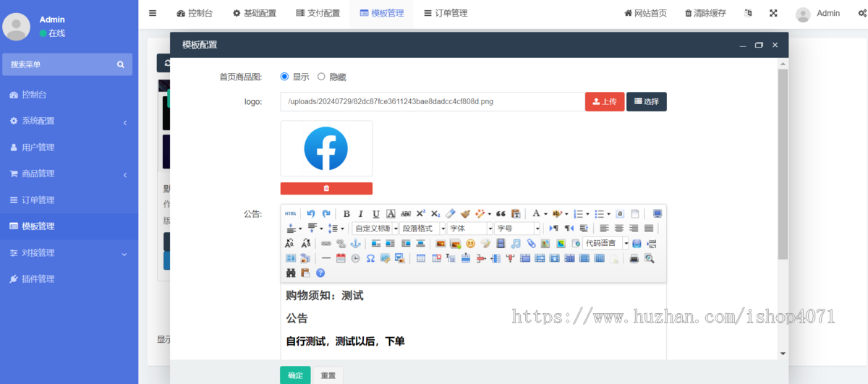Insert a blockquote

pyautogui.click(x=501, y=214)
